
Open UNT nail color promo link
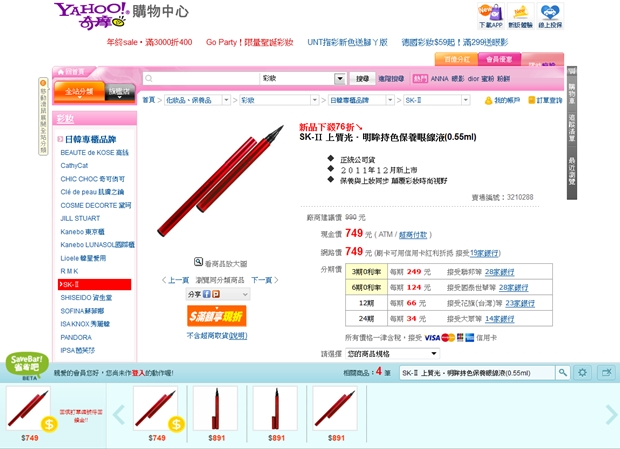347,42
